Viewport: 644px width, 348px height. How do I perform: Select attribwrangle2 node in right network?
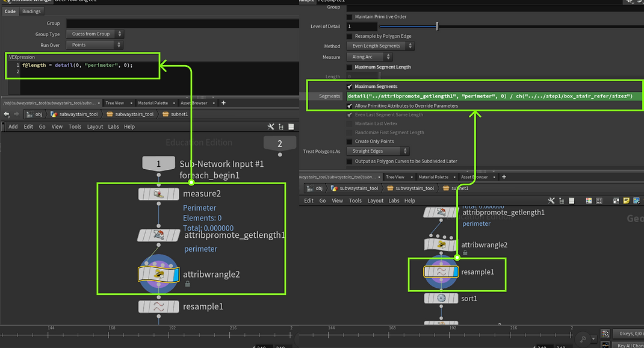pyautogui.click(x=441, y=245)
